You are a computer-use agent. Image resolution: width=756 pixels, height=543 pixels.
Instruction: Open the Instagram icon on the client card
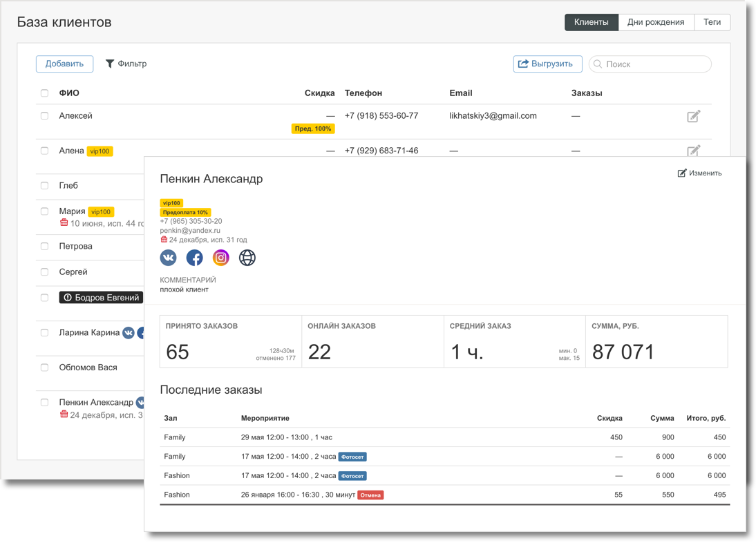point(220,258)
